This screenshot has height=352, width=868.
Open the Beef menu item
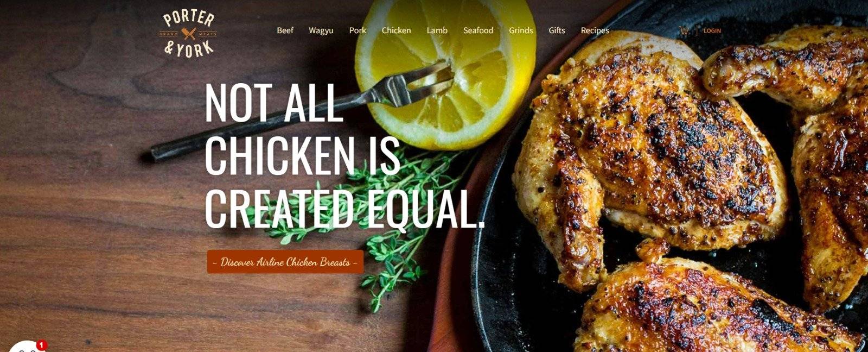pyautogui.click(x=285, y=30)
